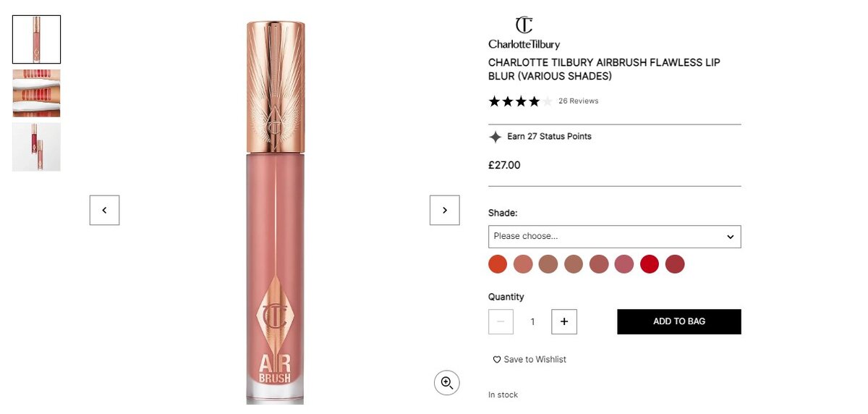868x414 pixels.
Task: Open the magnifier zoom icon on the product image
Action: tap(447, 382)
